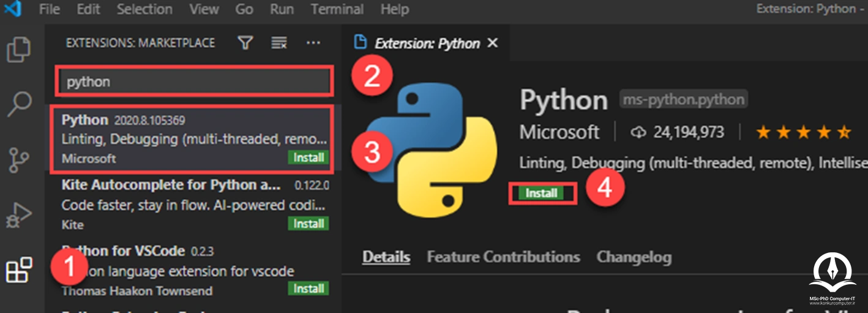Click the Microsoft publisher link on details page
Screen dimensions: 868x313
click(559, 132)
